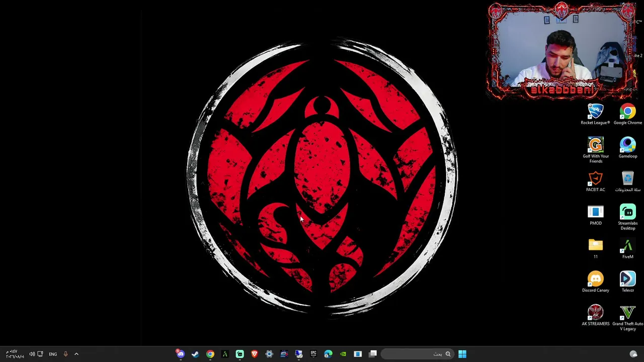
Task: Open the network status tray icon
Action: tap(40, 354)
